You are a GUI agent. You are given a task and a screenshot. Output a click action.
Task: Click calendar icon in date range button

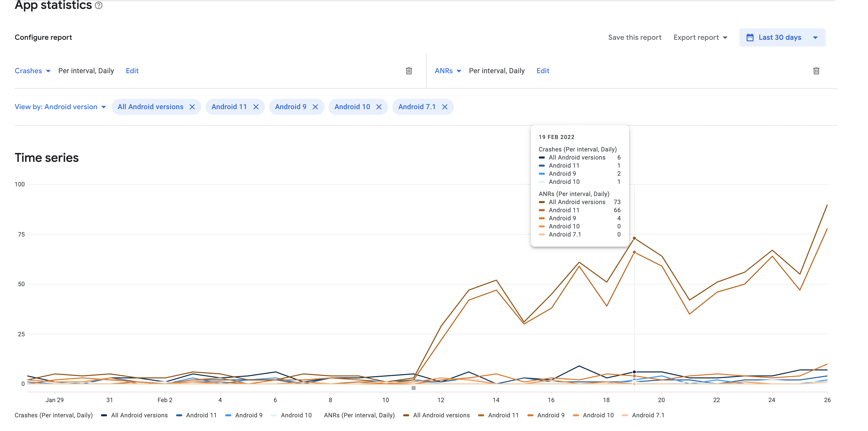(x=750, y=37)
